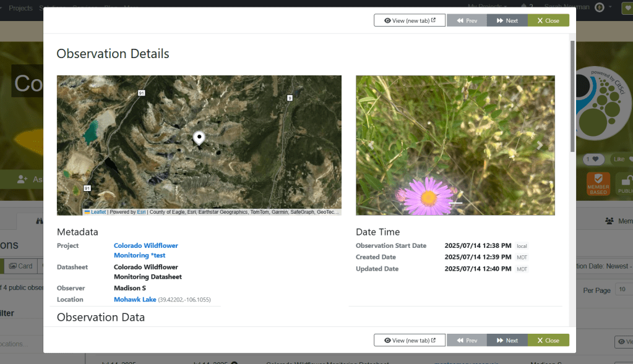Click the Like button in background page
The height and width of the screenshot is (364, 633).
pyautogui.click(x=622, y=159)
